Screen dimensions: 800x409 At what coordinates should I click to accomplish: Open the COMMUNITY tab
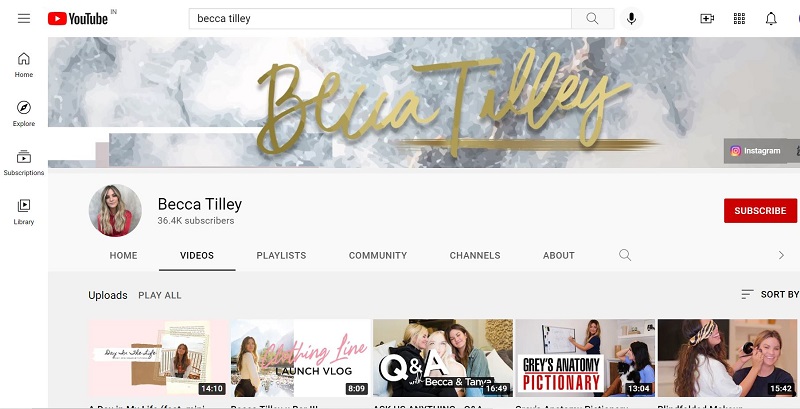[x=378, y=255]
